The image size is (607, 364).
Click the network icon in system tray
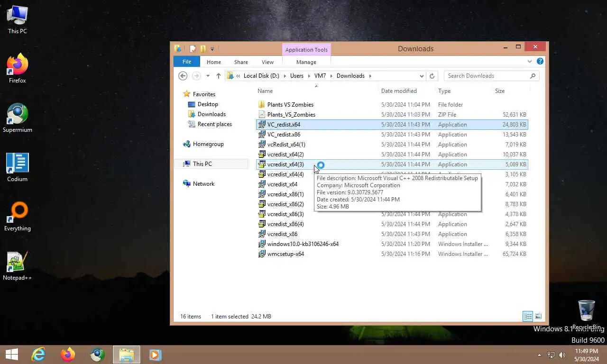click(x=551, y=355)
